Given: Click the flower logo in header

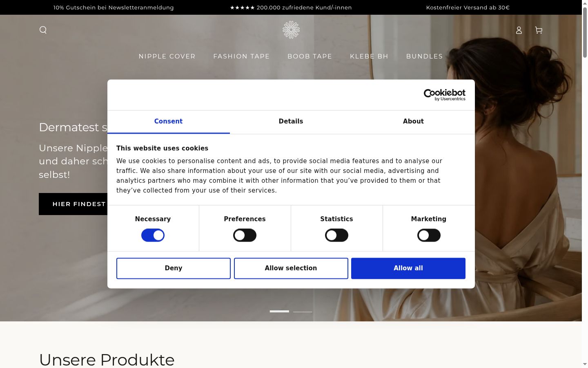Looking at the screenshot, I should click(x=291, y=30).
